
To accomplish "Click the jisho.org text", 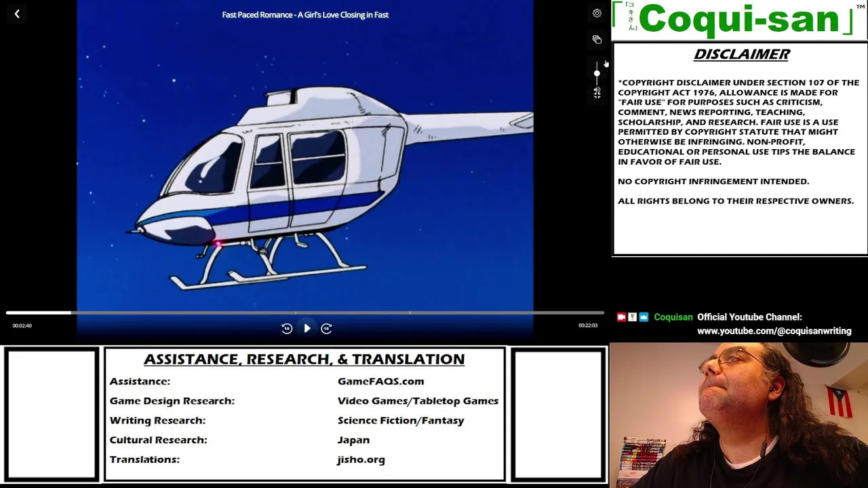I will (361, 460).
